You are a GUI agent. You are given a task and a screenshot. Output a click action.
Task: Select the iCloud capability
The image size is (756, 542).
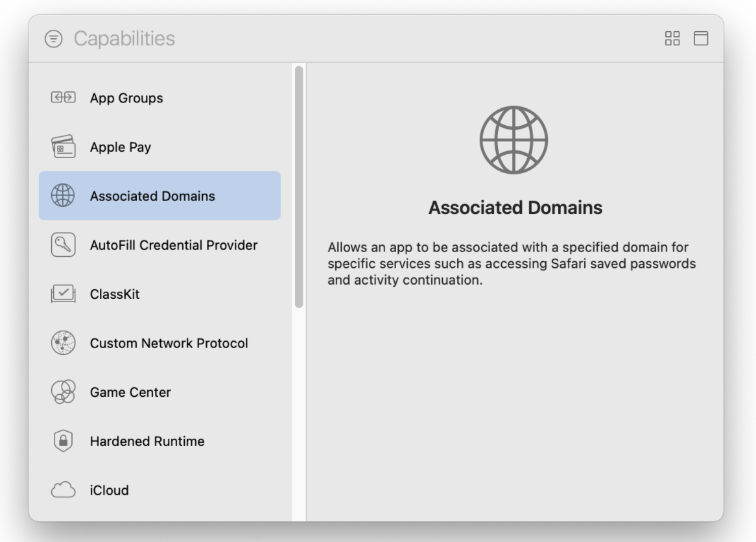[x=159, y=490]
